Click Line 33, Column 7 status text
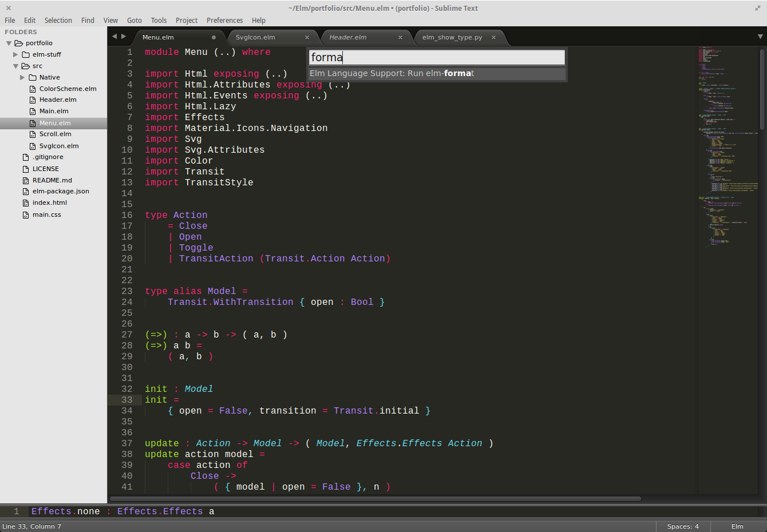 [31, 526]
